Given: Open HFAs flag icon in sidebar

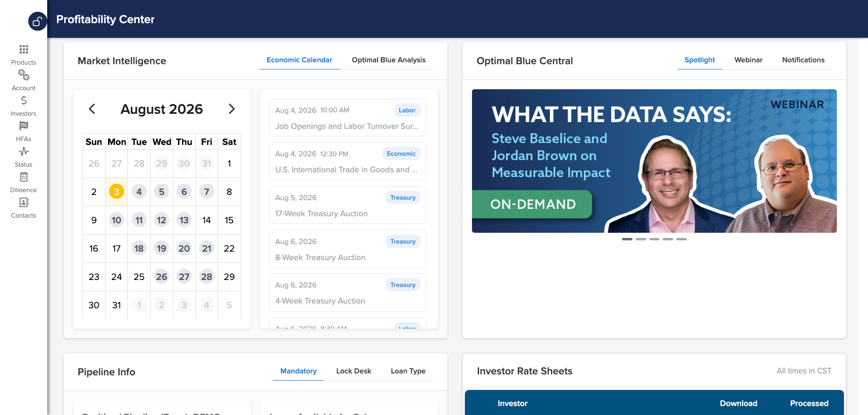Looking at the screenshot, I should click(x=24, y=126).
